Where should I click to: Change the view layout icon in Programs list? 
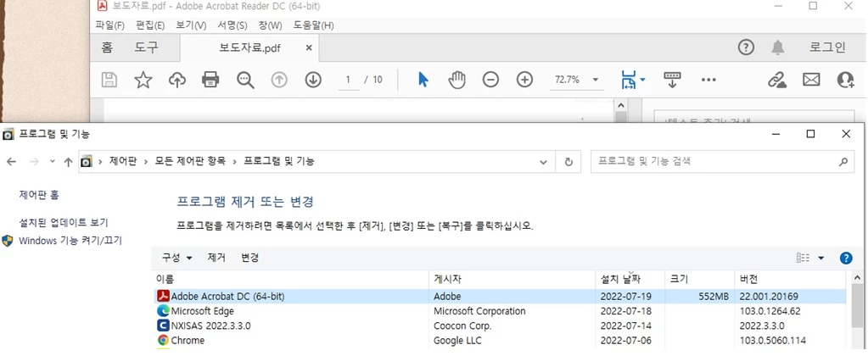pyautogui.click(x=804, y=259)
